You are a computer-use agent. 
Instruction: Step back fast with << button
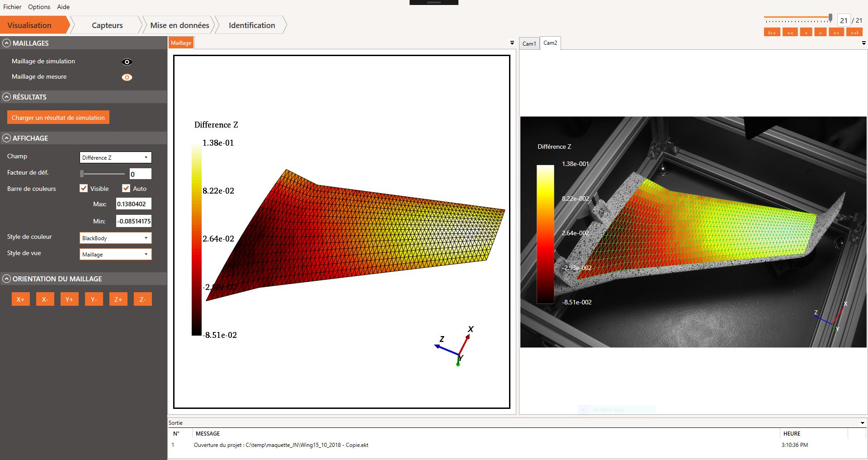(x=790, y=33)
